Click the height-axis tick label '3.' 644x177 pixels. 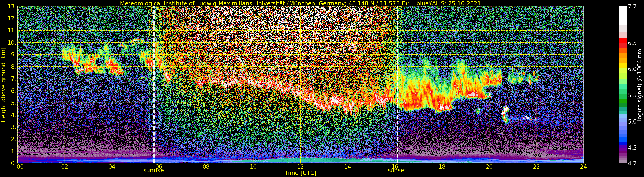pyautogui.click(x=14, y=127)
